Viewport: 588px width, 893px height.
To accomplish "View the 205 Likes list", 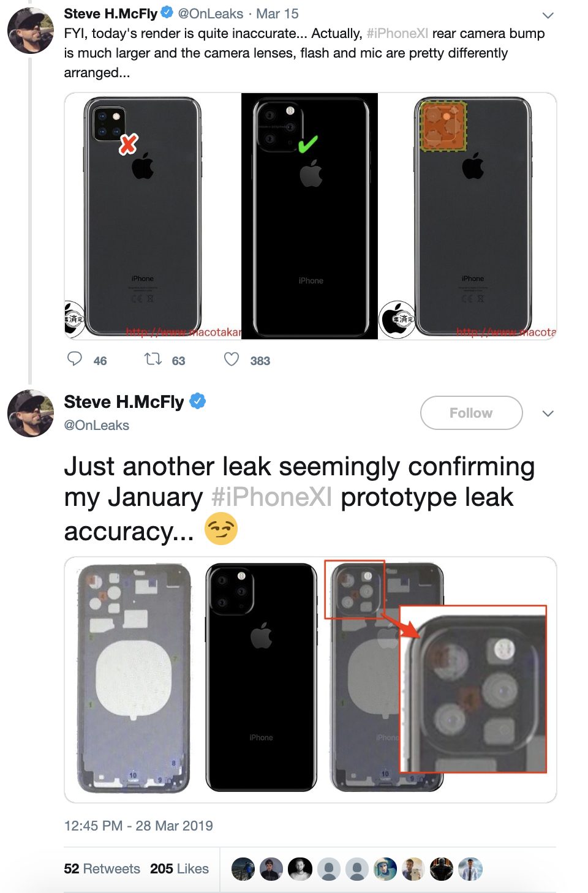I will (x=179, y=869).
